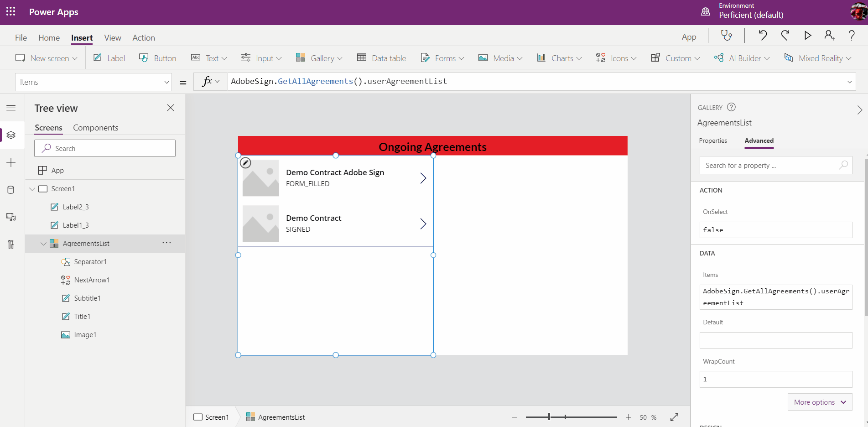Screen dimensions: 868x427
Task: Open the environment globe icon
Action: pyautogui.click(x=706, y=11)
